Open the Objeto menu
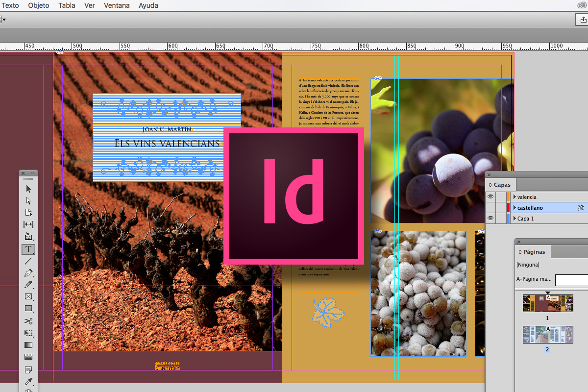Screen dimensions: 588x392 (39, 5)
